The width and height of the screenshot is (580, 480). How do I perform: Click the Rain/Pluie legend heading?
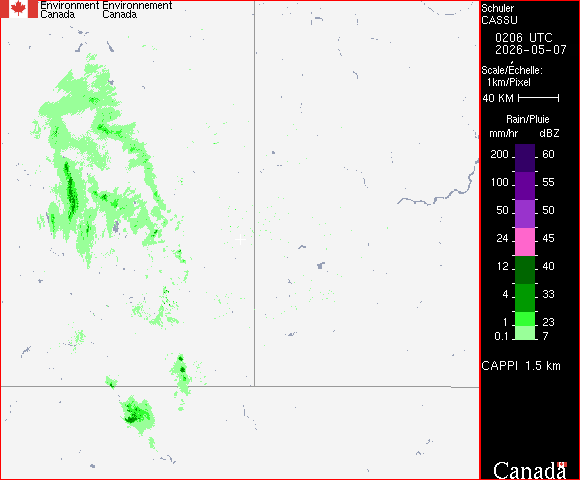click(x=527, y=119)
